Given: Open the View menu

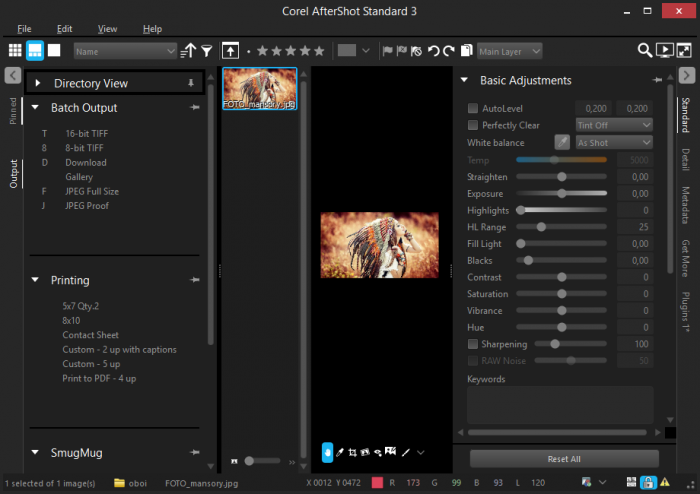Looking at the screenshot, I should [107, 29].
